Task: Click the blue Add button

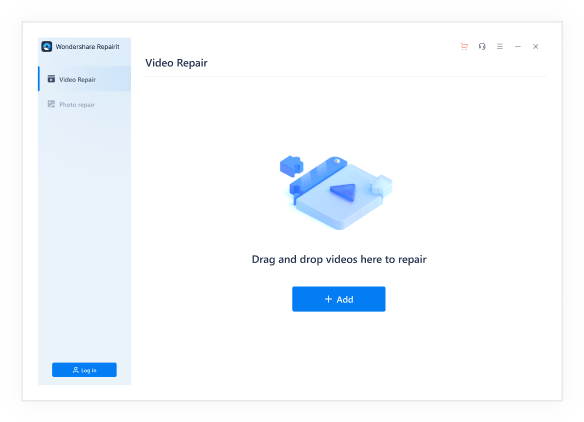Action: point(339,299)
